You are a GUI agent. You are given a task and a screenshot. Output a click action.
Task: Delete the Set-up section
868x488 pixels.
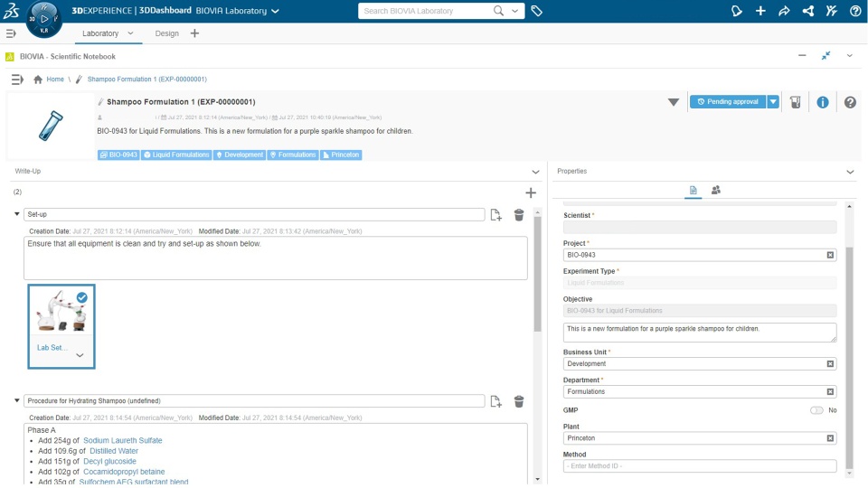[x=519, y=215]
